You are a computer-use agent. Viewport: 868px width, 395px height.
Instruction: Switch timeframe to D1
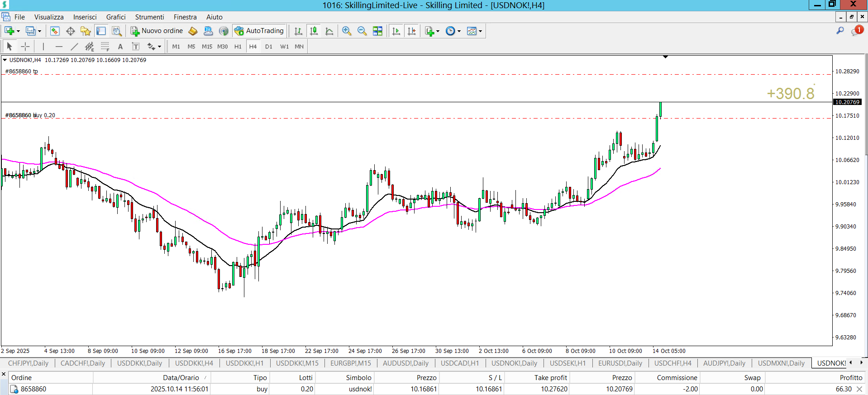pyautogui.click(x=269, y=47)
